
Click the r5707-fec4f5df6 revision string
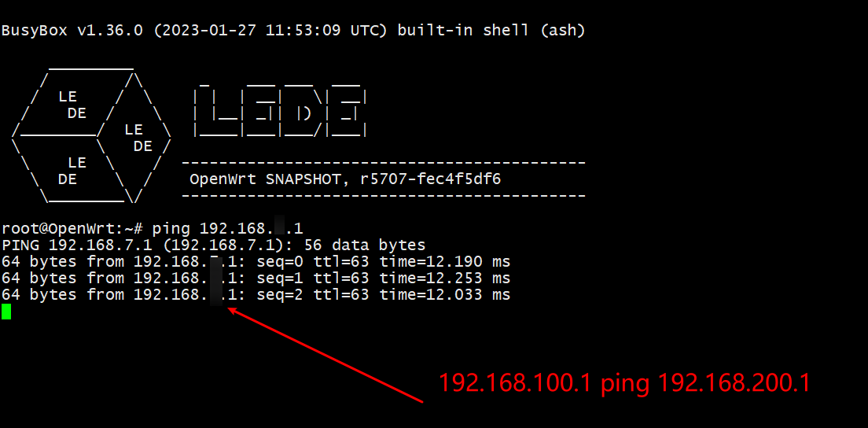tap(430, 179)
